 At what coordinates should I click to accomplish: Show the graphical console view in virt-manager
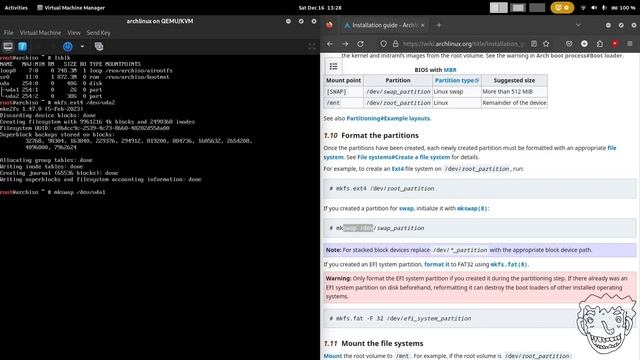pyautogui.click(x=8, y=47)
